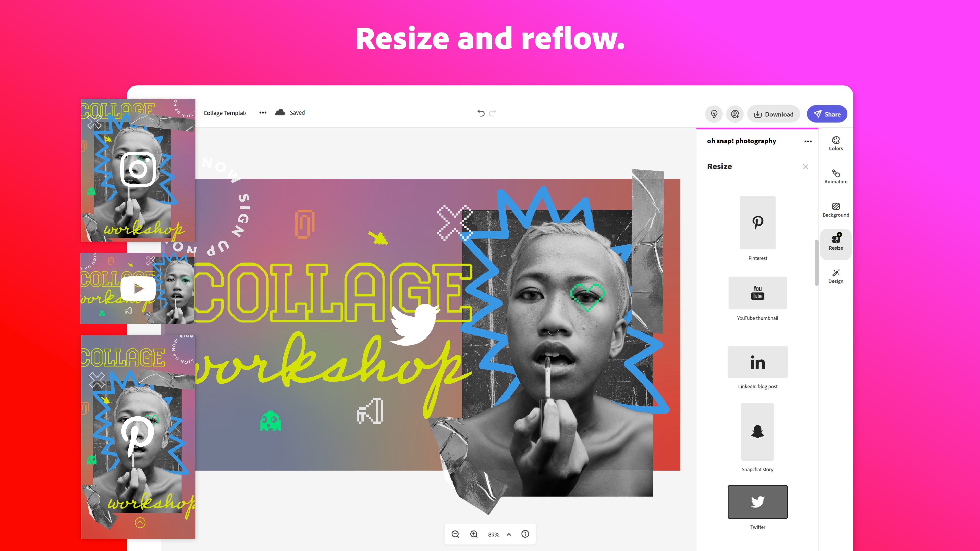Open the canvas info icon
This screenshot has width=980, height=551.
pyautogui.click(x=525, y=534)
